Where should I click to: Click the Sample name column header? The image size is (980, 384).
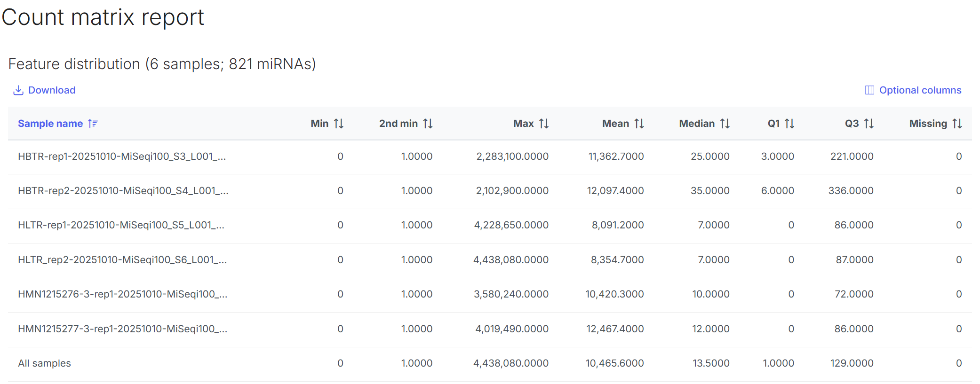coord(50,124)
